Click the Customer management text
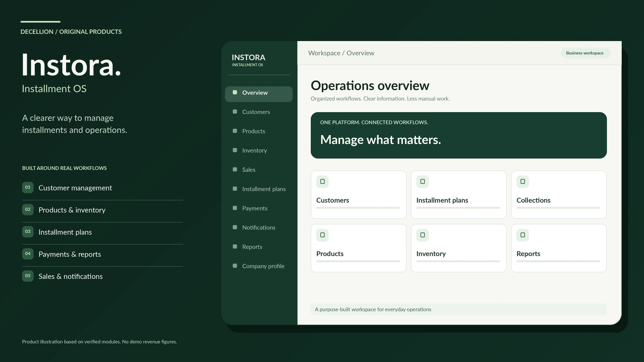Viewport: 644px width, 362px height. pyautogui.click(x=75, y=188)
